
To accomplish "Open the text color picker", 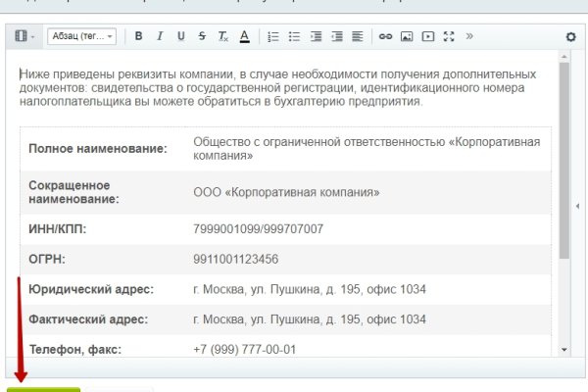I will (244, 36).
